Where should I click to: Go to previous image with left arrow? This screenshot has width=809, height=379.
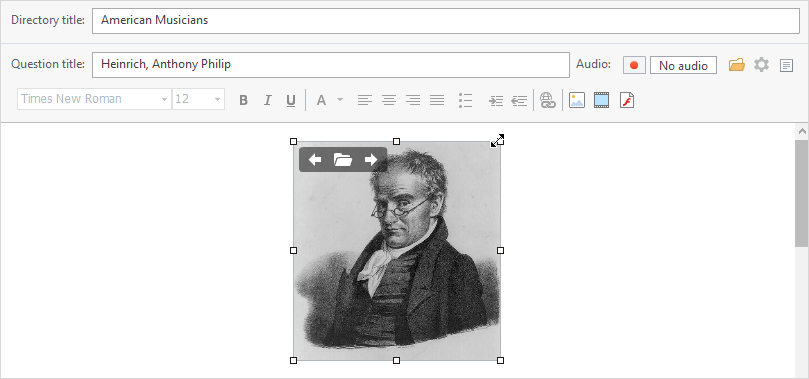[315, 160]
